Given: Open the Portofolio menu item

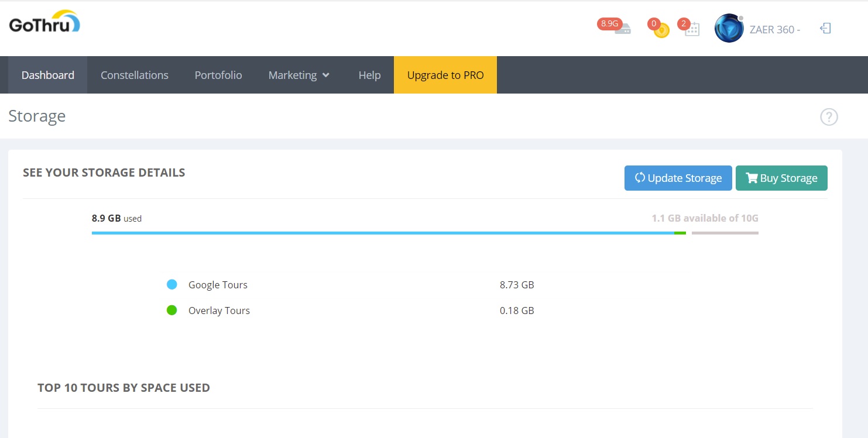Looking at the screenshot, I should pos(218,75).
